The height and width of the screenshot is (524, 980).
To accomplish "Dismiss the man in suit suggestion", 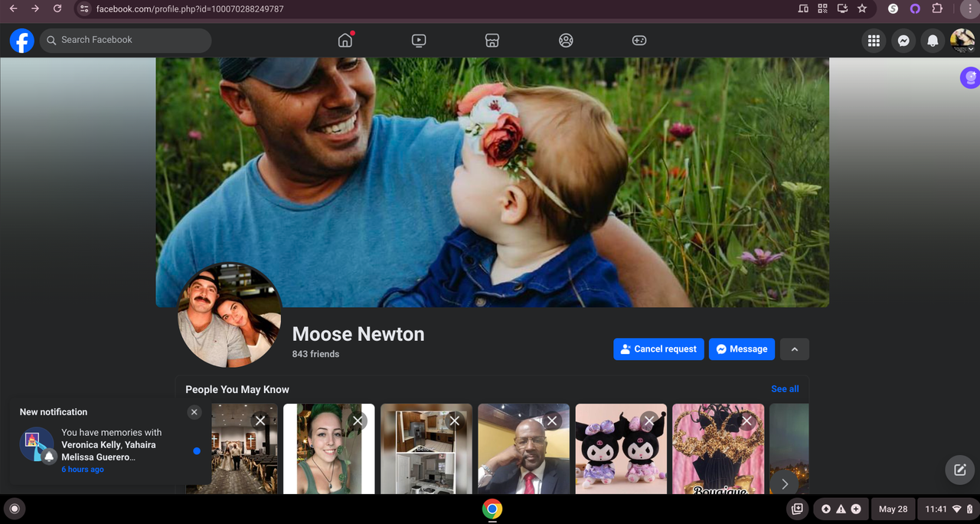I will pos(552,421).
